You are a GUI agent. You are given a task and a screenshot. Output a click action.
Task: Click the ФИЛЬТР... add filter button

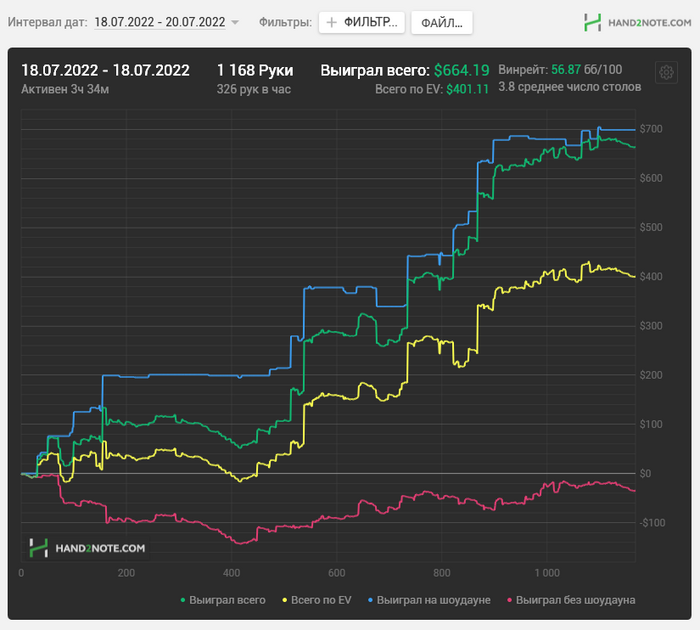coord(362,22)
